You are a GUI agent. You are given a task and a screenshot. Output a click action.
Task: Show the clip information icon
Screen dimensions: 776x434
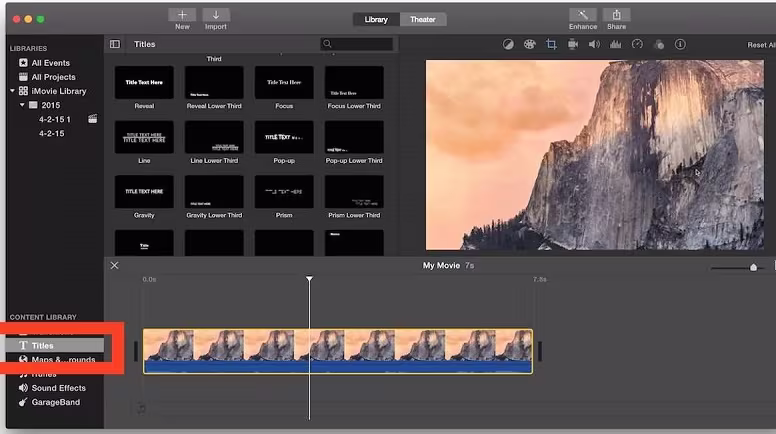pos(680,45)
